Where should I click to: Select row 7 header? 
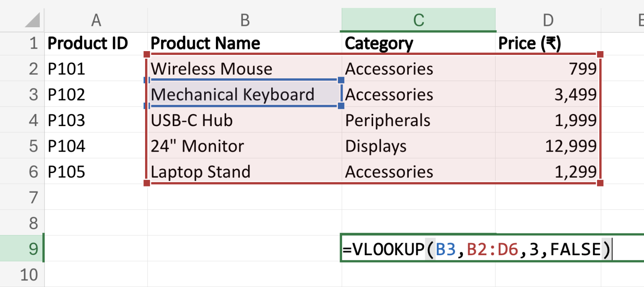[x=22, y=197]
